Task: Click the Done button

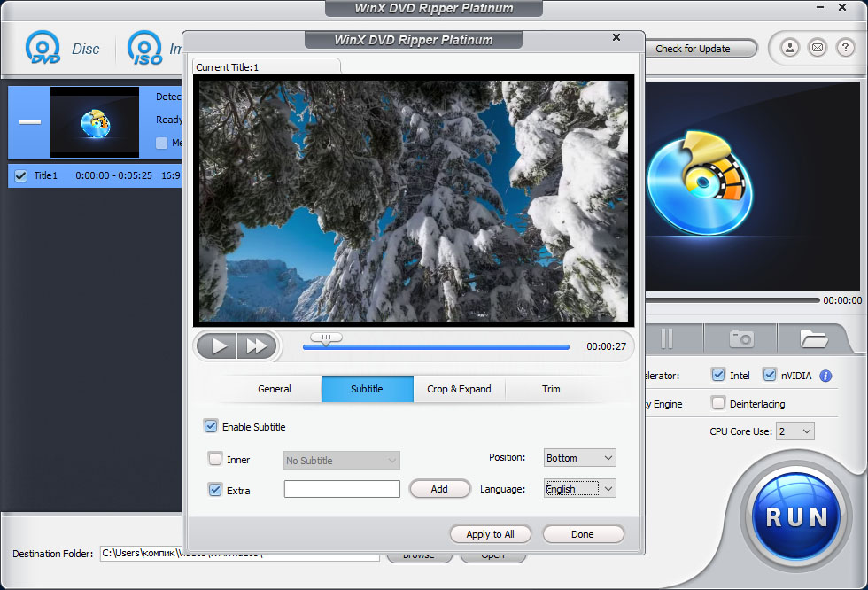Action: pos(583,534)
